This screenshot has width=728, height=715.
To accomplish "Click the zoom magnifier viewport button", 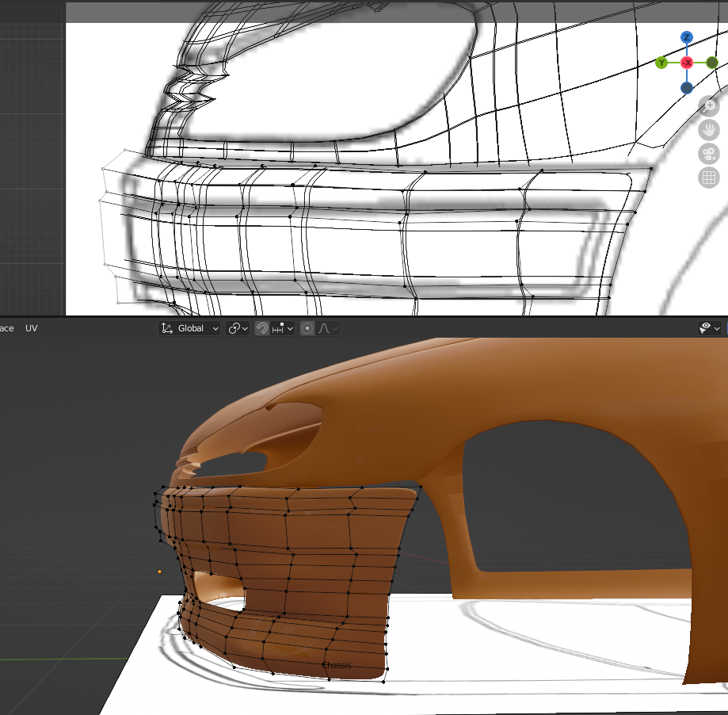I will (x=709, y=106).
